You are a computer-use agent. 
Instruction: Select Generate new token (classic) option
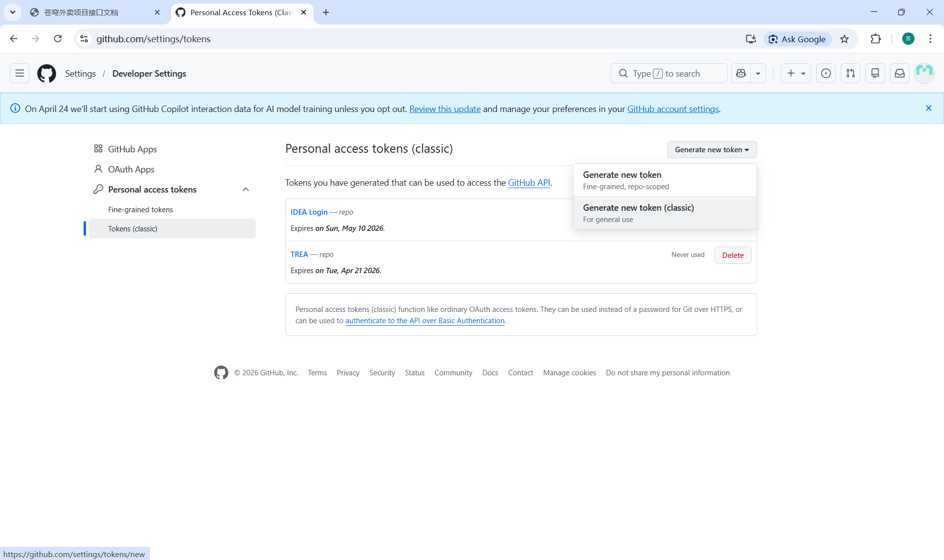tap(664, 213)
